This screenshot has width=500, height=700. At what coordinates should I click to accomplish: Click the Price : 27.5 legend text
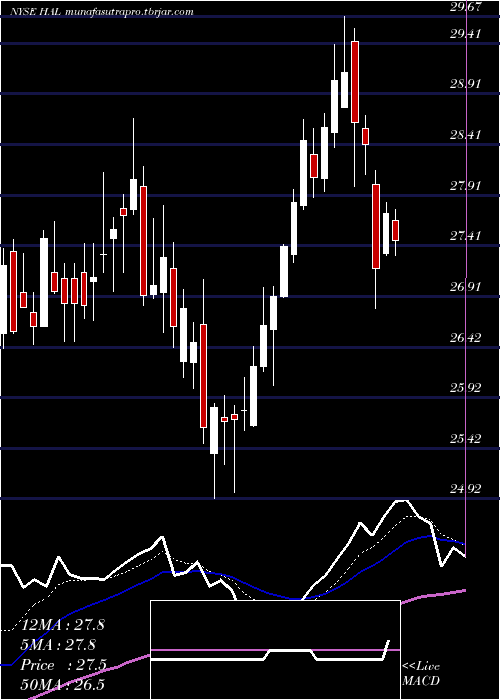[x=63, y=665]
